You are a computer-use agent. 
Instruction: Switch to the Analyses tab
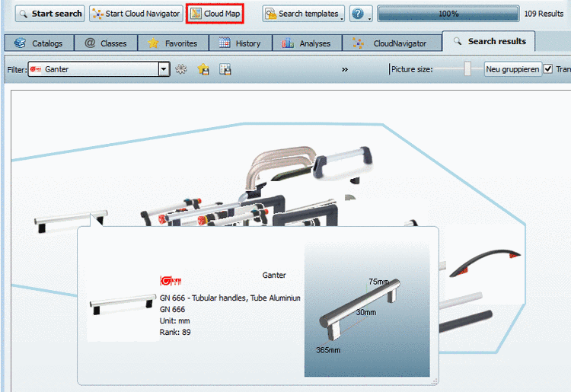308,43
